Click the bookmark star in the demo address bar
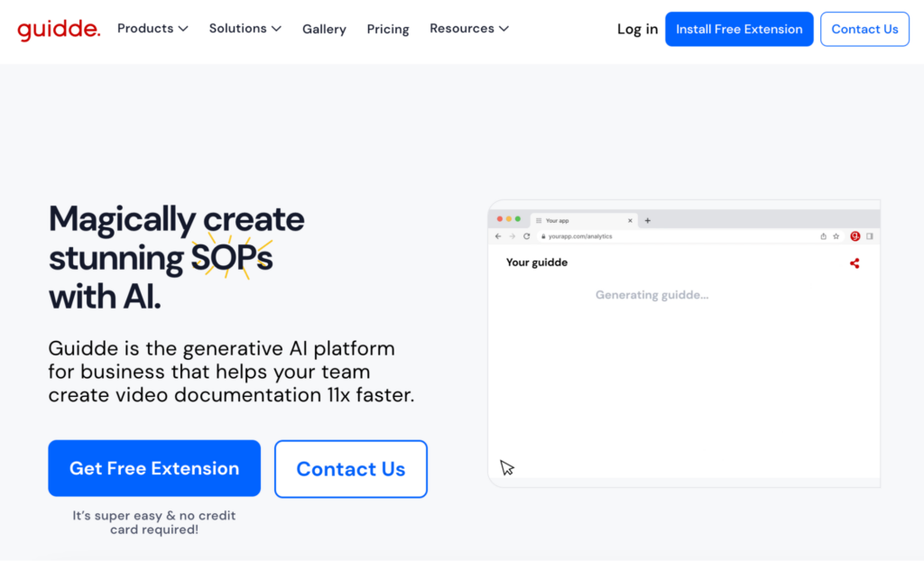The width and height of the screenshot is (924, 561). click(x=836, y=236)
